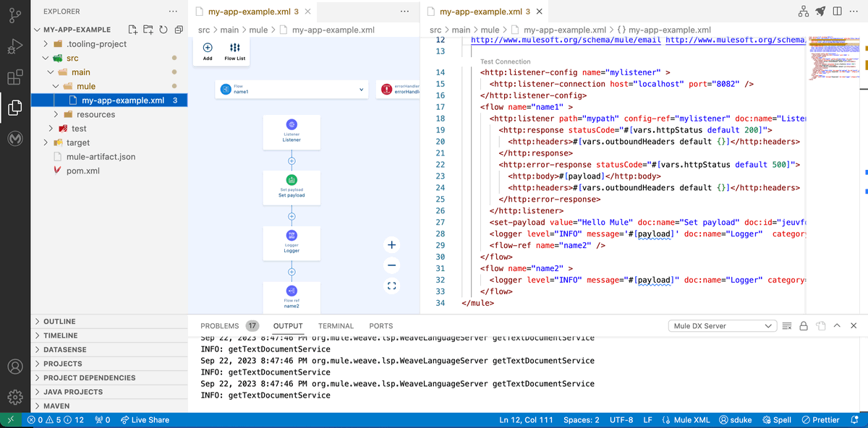Open the canvas view hierarchy icon in editor toolbar
Viewport: 868px width, 428px height.
(x=804, y=12)
